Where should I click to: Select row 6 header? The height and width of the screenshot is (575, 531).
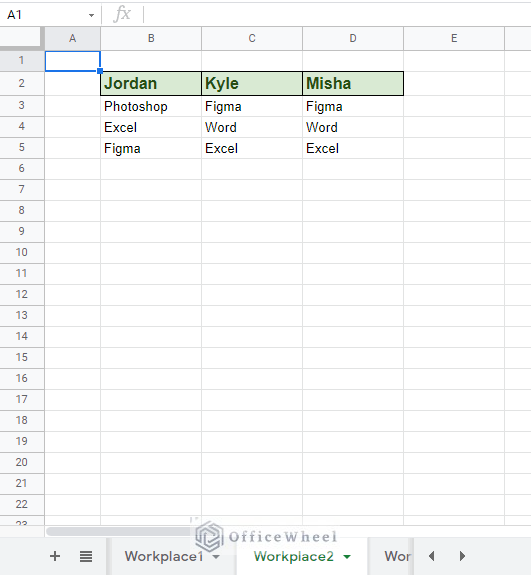click(x=22, y=169)
